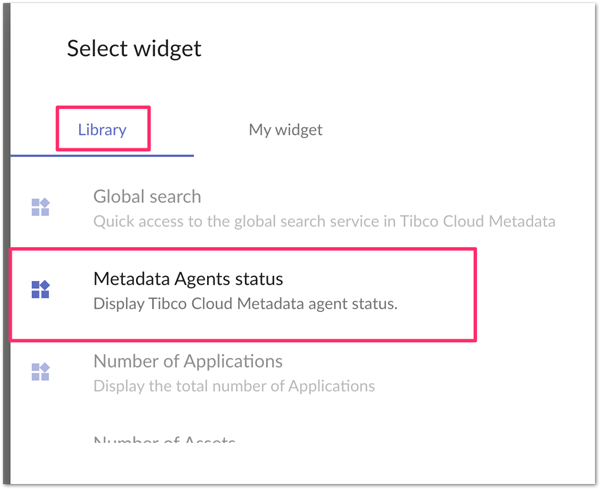The width and height of the screenshot is (600, 489).
Task: Click blank area right of Global search title
Action: click(x=380, y=197)
